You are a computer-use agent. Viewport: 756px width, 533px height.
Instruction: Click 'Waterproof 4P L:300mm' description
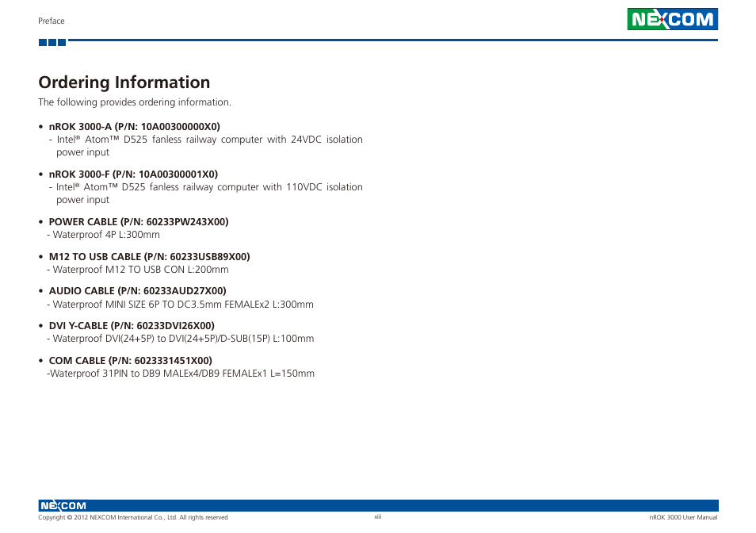103,235
